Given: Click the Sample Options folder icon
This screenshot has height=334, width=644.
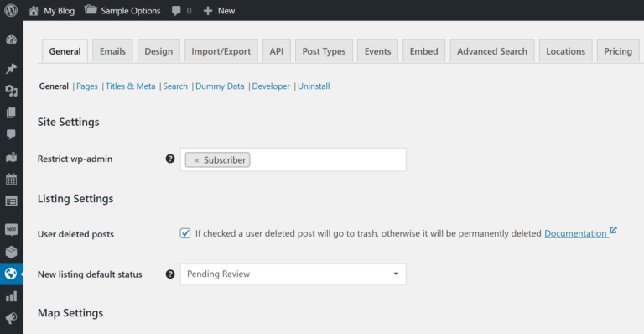Looking at the screenshot, I should click(x=91, y=10).
